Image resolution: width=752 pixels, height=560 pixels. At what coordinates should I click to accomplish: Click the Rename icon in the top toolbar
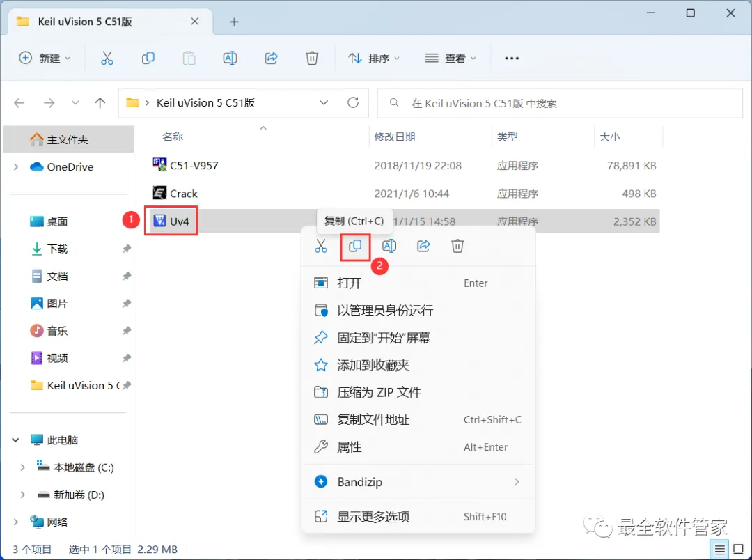coord(230,58)
